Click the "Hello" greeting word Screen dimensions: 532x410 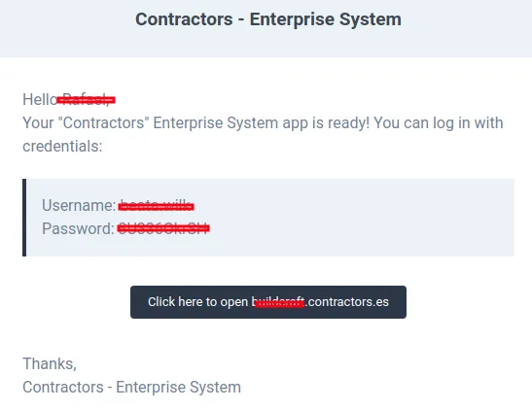point(40,100)
